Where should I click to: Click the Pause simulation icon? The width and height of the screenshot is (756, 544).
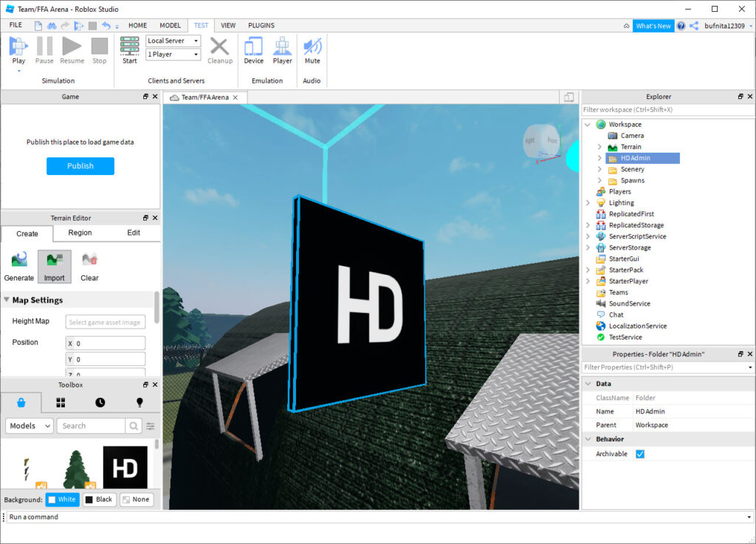(x=44, y=47)
